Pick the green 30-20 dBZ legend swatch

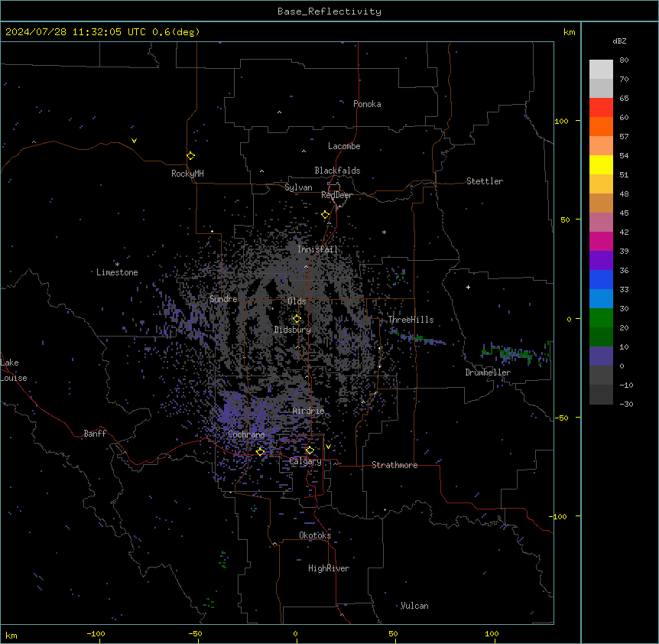(601, 318)
